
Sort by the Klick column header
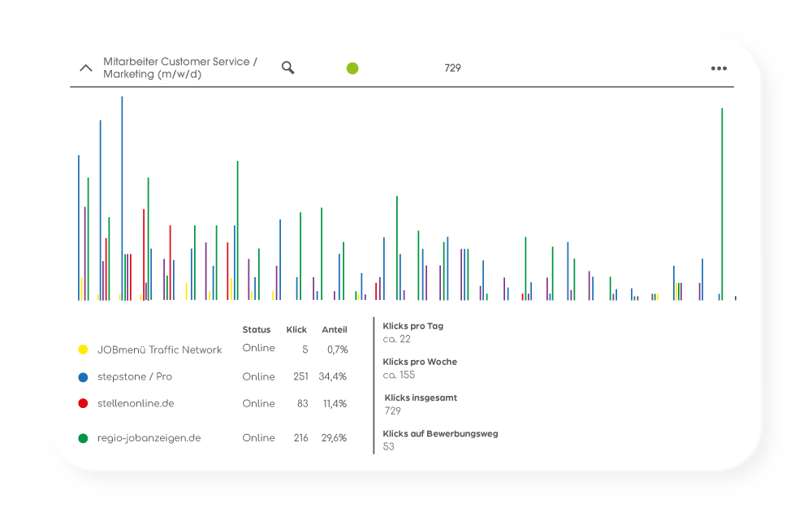coord(296,330)
